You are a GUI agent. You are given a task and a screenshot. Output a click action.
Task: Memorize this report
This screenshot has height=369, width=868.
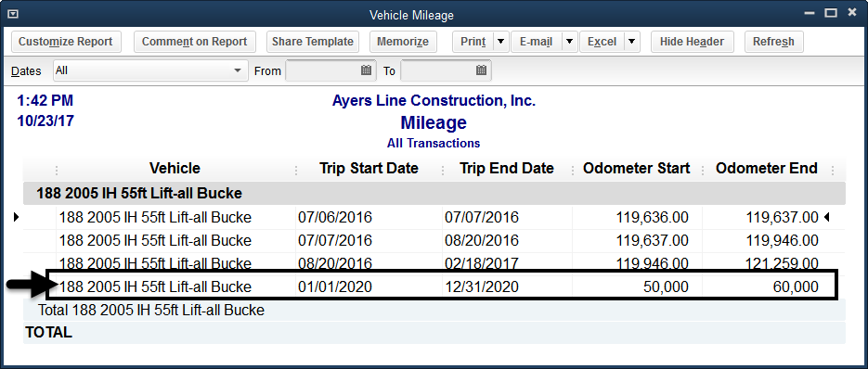pyautogui.click(x=403, y=42)
